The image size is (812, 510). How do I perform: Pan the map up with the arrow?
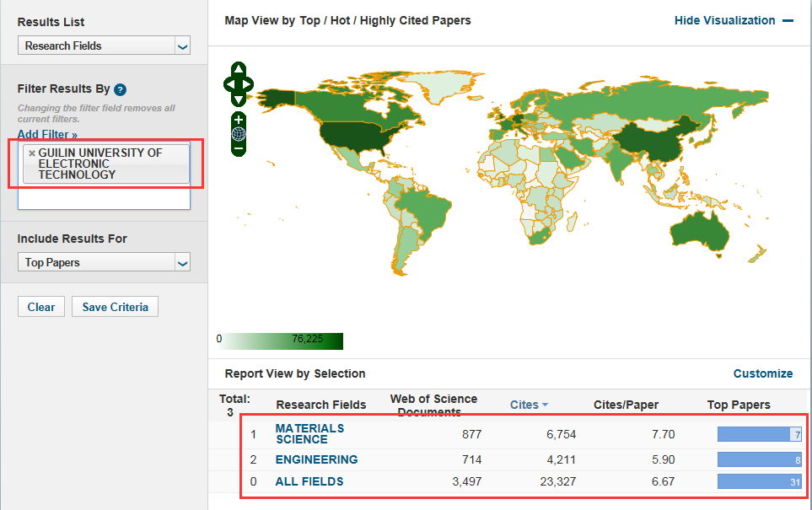tap(239, 69)
